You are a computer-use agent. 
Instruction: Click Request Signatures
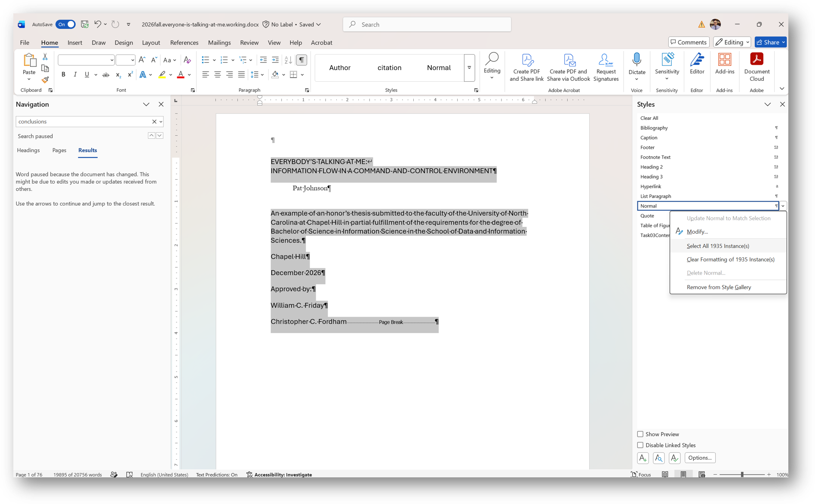point(606,67)
